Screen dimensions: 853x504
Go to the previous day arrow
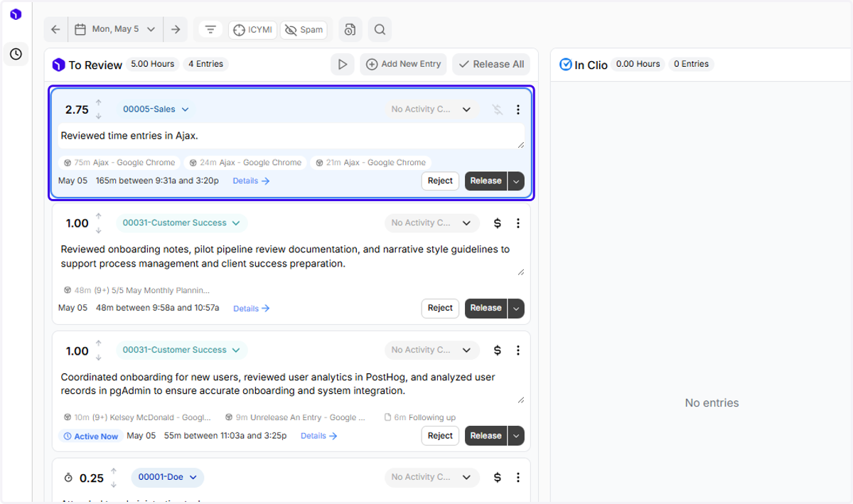(55, 29)
